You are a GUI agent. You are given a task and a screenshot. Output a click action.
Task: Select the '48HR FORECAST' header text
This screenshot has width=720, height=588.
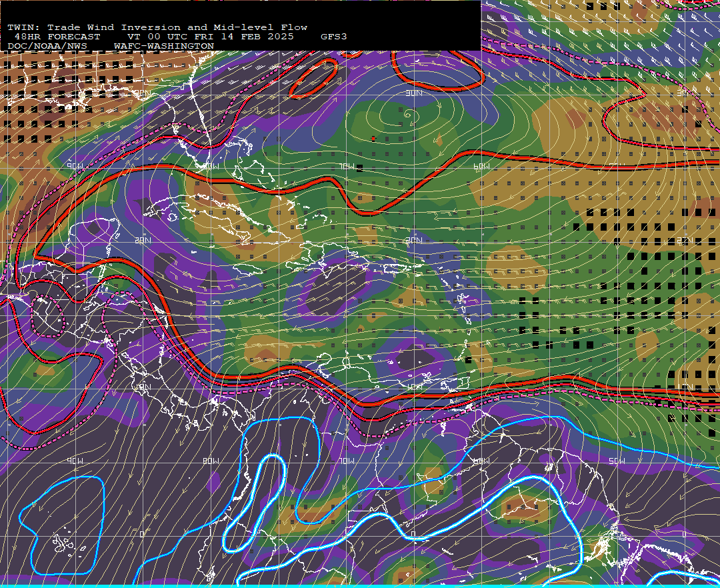tap(57, 37)
